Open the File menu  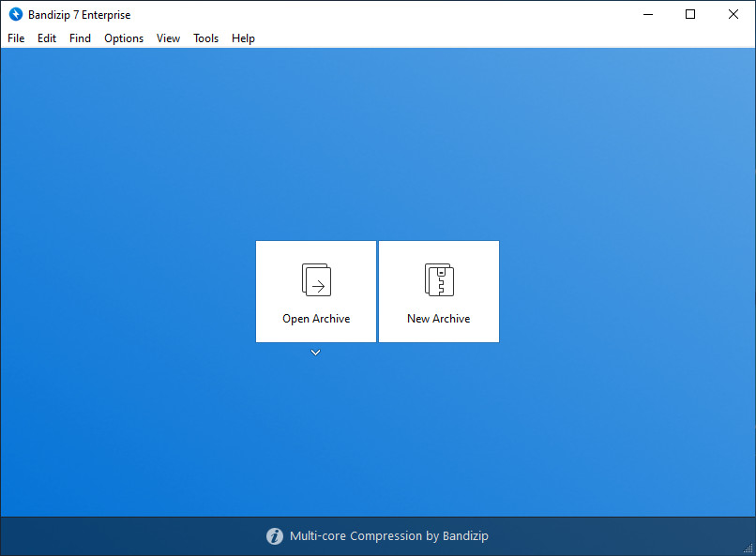[x=16, y=38]
